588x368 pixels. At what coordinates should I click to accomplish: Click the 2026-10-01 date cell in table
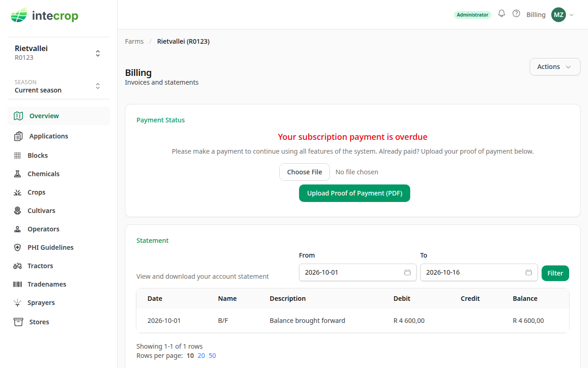click(164, 321)
